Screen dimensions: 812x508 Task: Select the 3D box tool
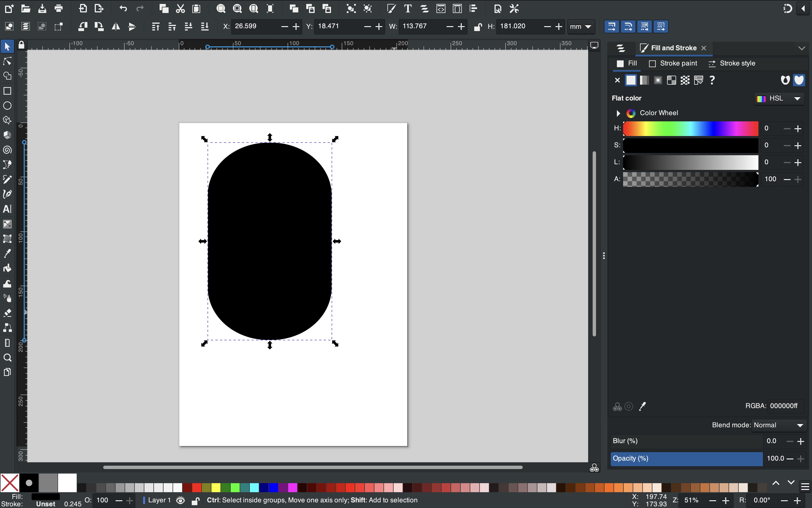(7, 135)
